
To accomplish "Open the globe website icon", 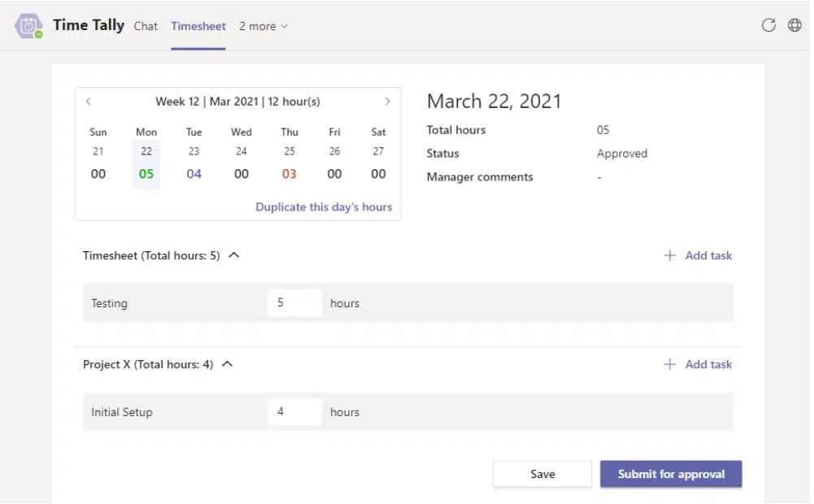I will coord(794,25).
